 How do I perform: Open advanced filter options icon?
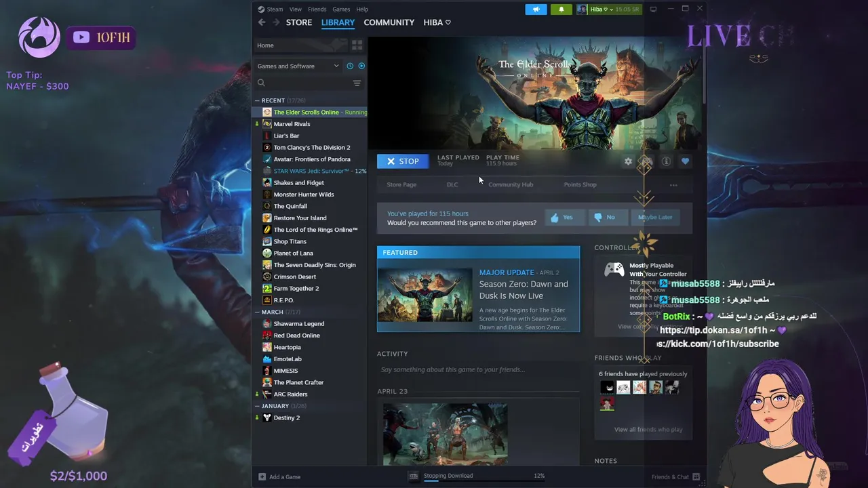357,83
